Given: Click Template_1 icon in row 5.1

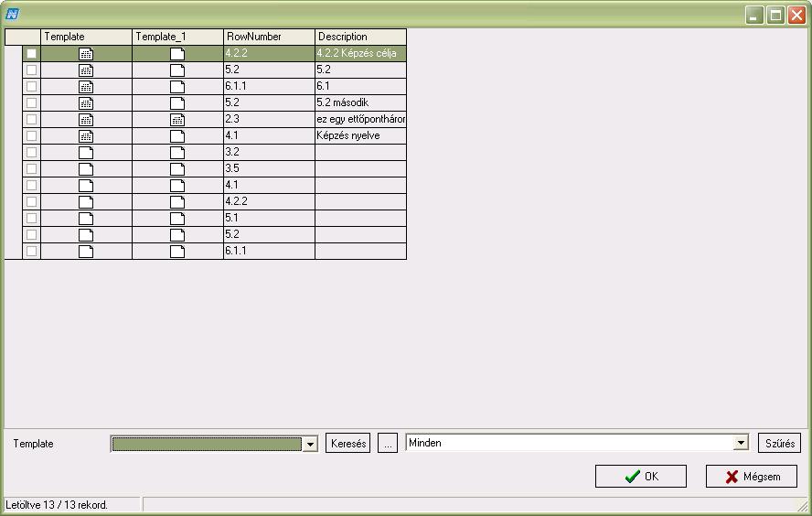Looking at the screenshot, I should pyautogui.click(x=177, y=218).
